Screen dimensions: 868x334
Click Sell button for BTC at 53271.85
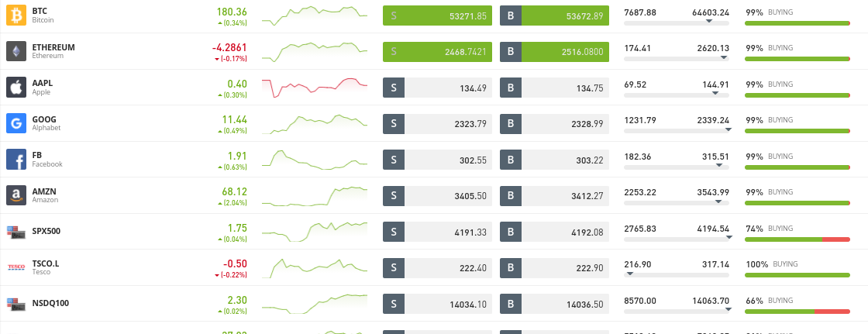click(437, 15)
